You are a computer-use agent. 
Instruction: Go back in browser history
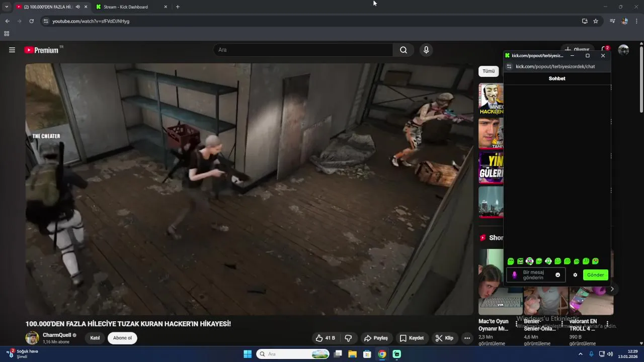point(7,21)
